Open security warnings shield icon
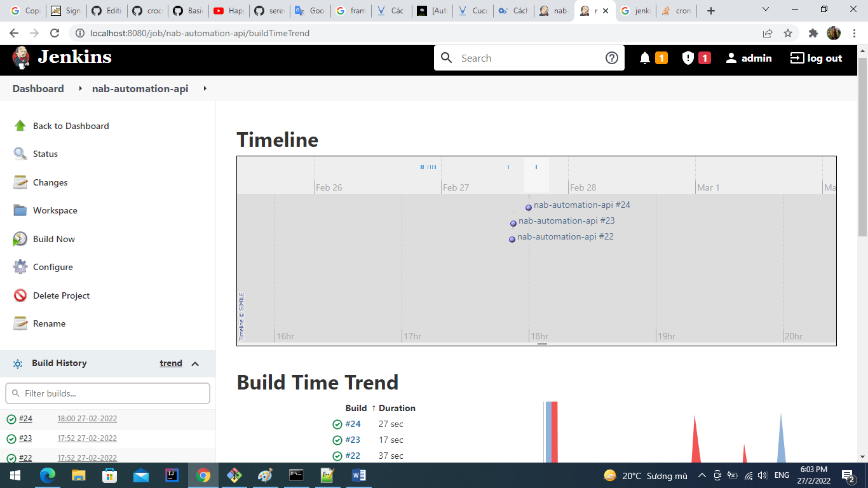 tap(688, 58)
